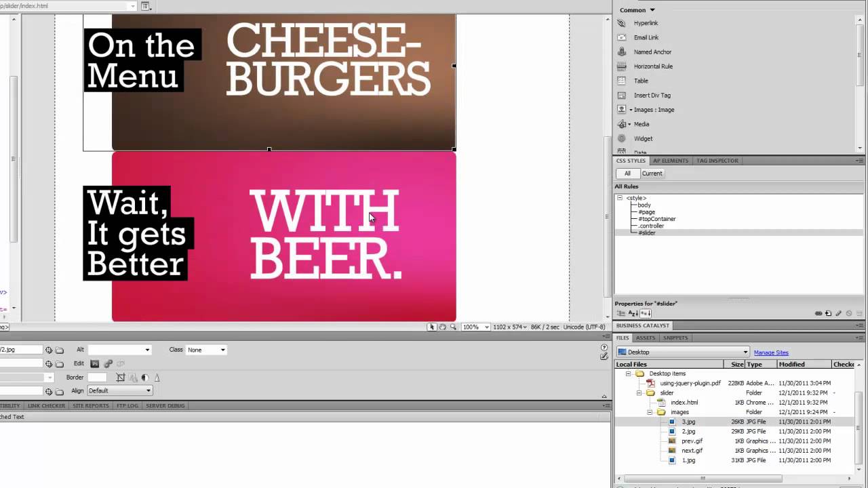
Task: Switch to the CSS Styles tab
Action: (x=631, y=161)
